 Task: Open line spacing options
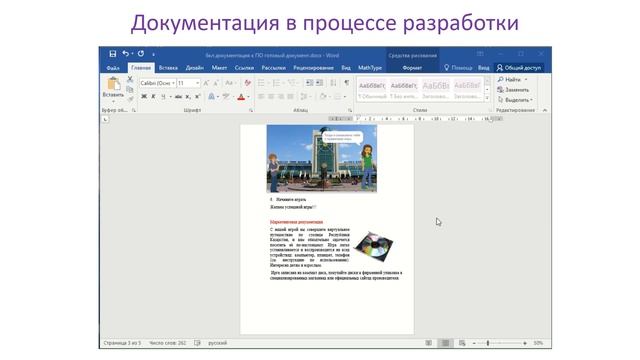tap(305, 97)
